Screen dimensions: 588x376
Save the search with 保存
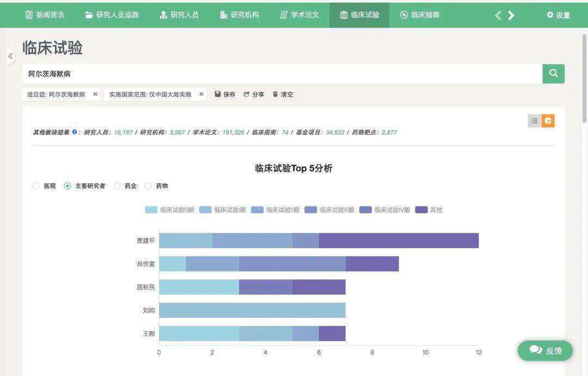tap(225, 94)
